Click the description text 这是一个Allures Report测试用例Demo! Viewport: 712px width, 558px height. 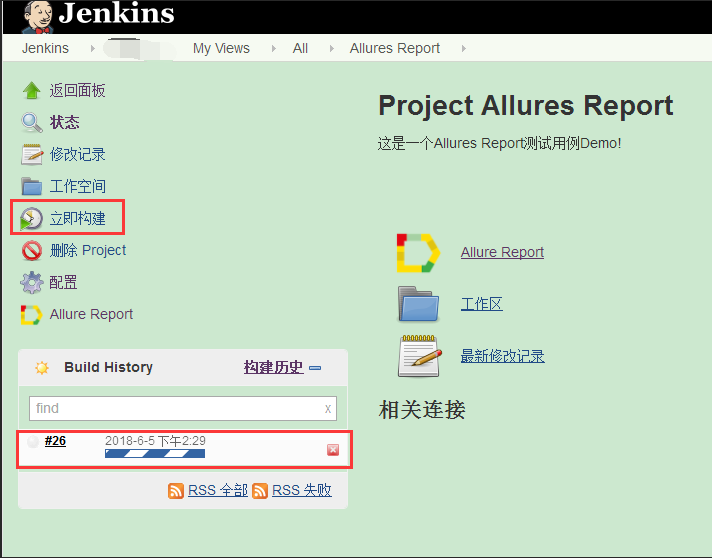(499, 143)
